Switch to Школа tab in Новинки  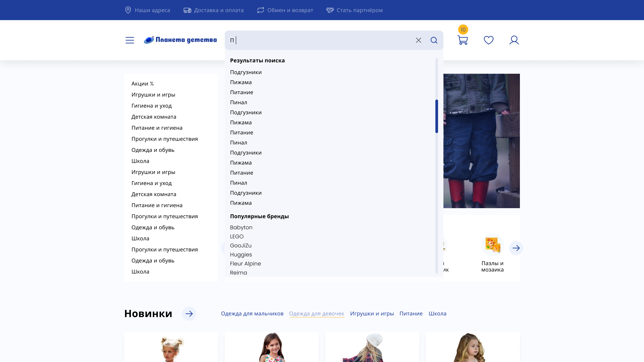[x=437, y=314]
